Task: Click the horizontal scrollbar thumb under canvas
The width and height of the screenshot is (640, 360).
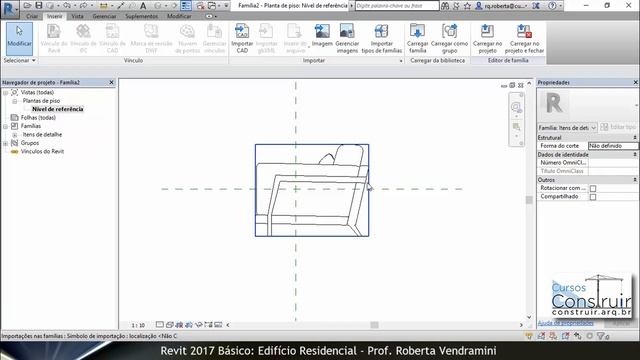Action: tap(374, 325)
